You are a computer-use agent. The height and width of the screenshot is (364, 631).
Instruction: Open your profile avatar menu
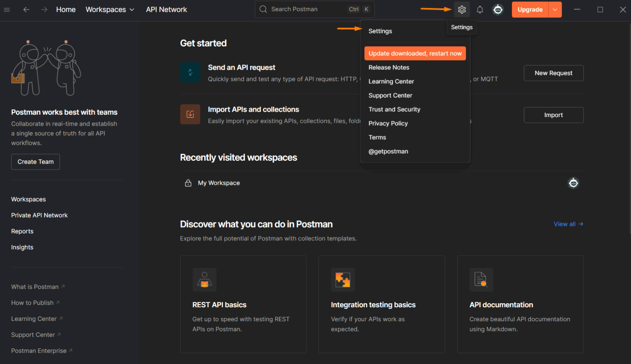click(x=498, y=9)
